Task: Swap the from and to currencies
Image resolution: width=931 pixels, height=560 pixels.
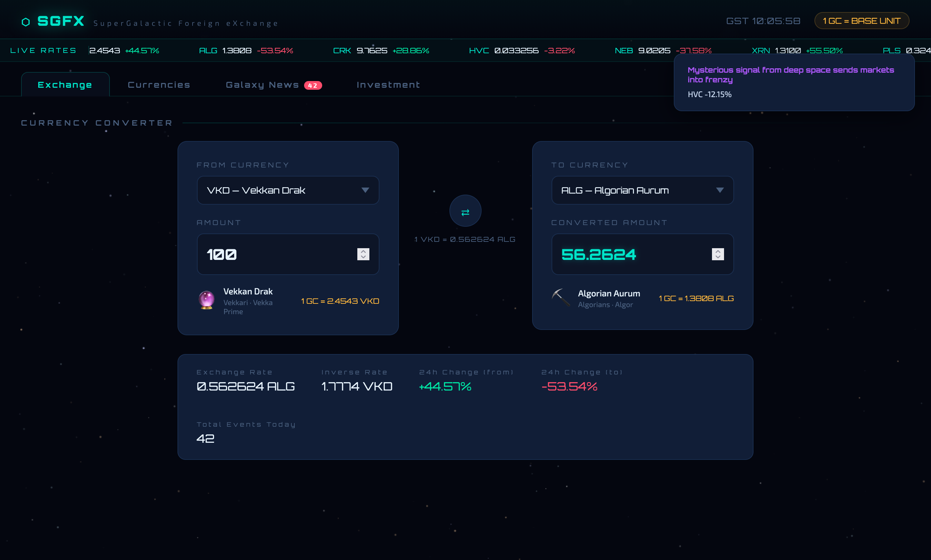Action: pos(465,211)
